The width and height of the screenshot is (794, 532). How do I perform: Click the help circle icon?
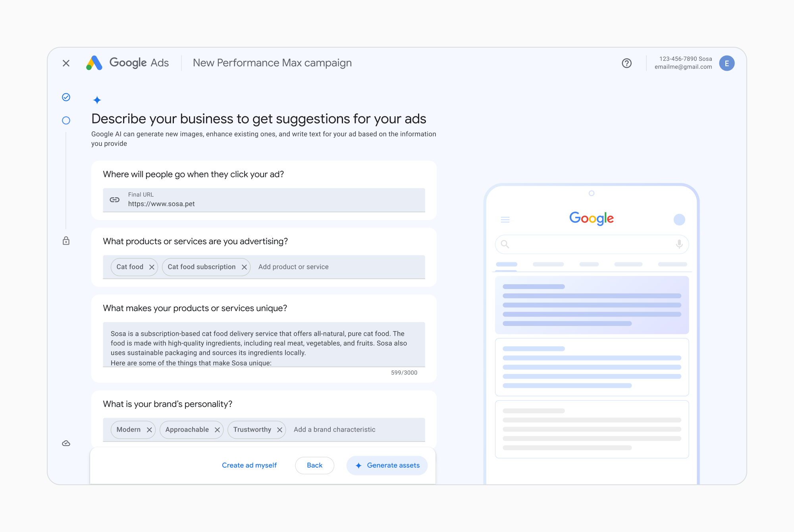click(627, 64)
